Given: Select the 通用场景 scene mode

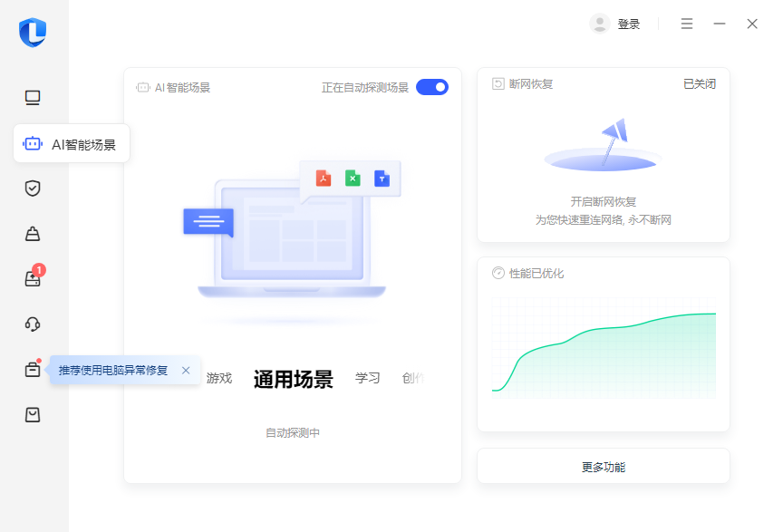Looking at the screenshot, I should 293,380.
